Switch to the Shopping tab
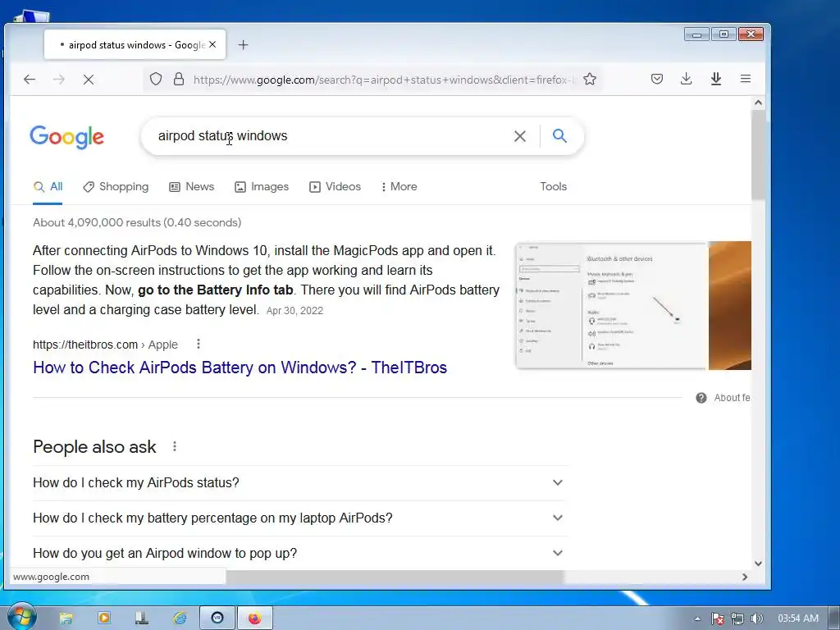This screenshot has height=630, width=840. point(116,186)
